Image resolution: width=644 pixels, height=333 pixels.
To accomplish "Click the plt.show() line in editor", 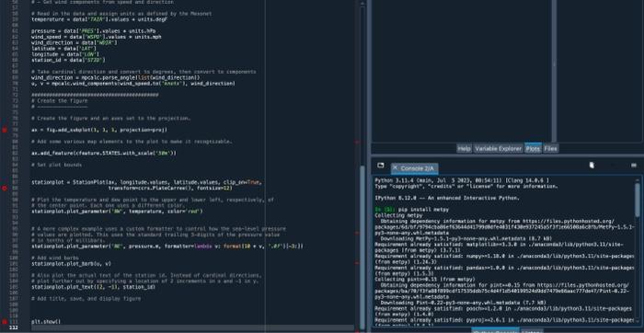I will pos(46,322).
